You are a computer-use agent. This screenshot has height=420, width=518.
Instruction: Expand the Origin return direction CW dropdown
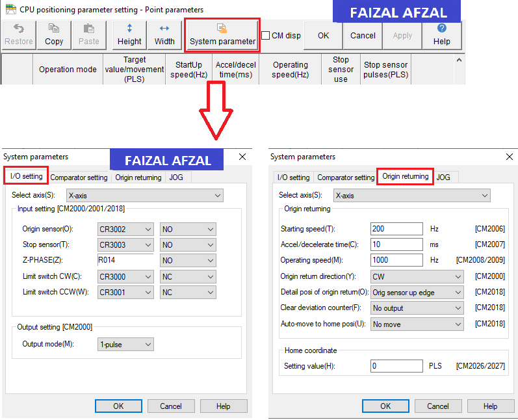pyautogui.click(x=417, y=276)
